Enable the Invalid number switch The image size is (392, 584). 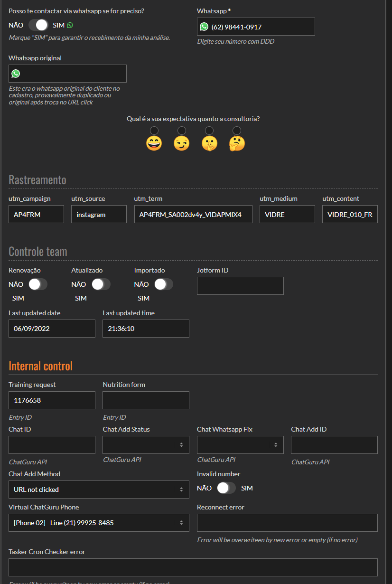(226, 488)
